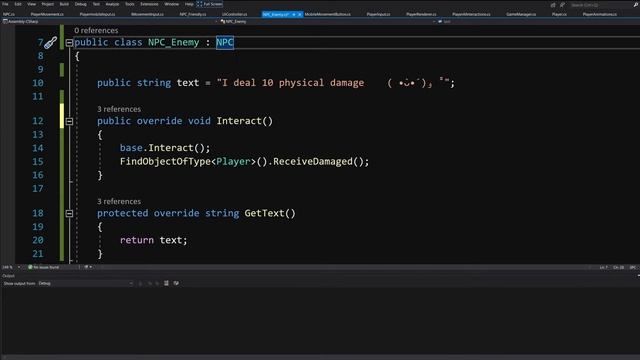The image size is (640, 360).
Task: Open the Test menu
Action: pyautogui.click(x=96, y=4)
